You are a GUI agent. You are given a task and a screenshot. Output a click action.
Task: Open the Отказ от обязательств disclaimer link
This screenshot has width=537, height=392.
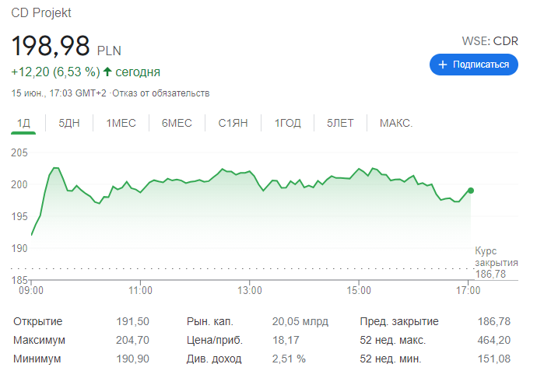tap(161, 93)
